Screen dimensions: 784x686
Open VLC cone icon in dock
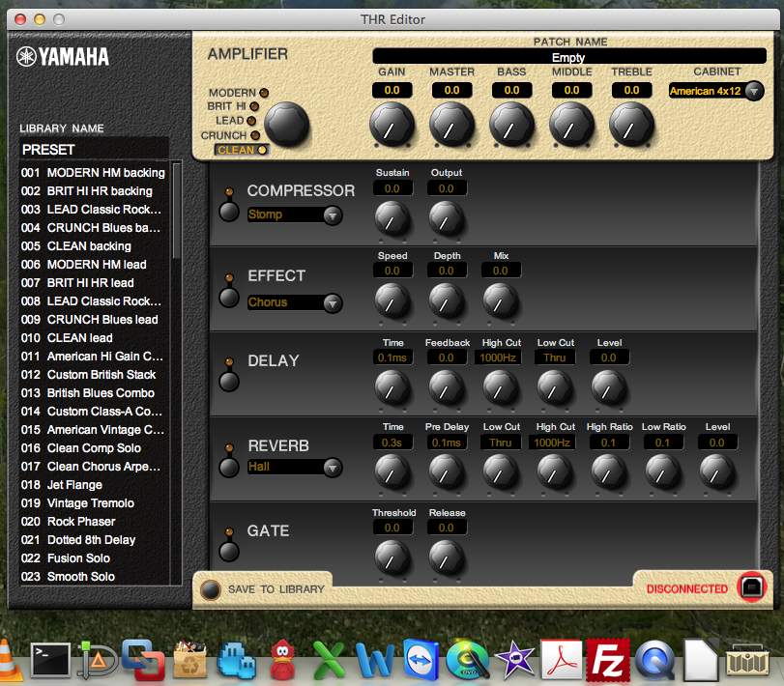tap(6, 661)
